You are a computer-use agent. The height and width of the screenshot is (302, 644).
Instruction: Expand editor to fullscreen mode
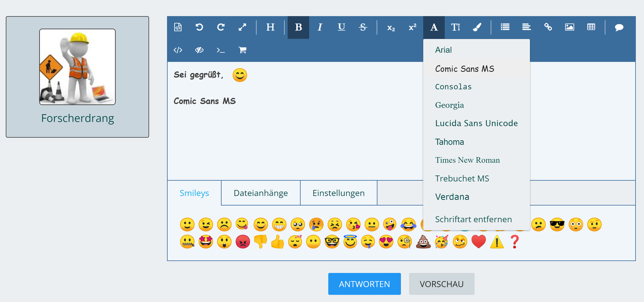click(x=242, y=27)
